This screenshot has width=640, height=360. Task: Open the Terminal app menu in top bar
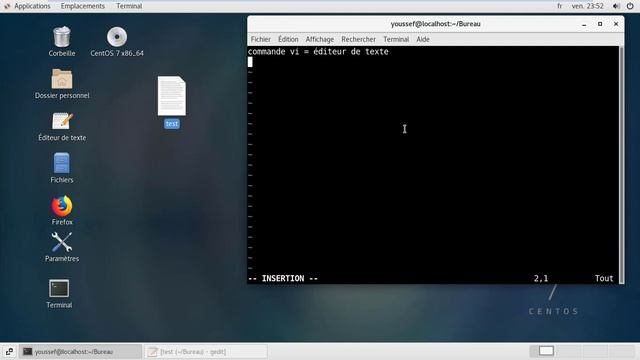point(129,6)
